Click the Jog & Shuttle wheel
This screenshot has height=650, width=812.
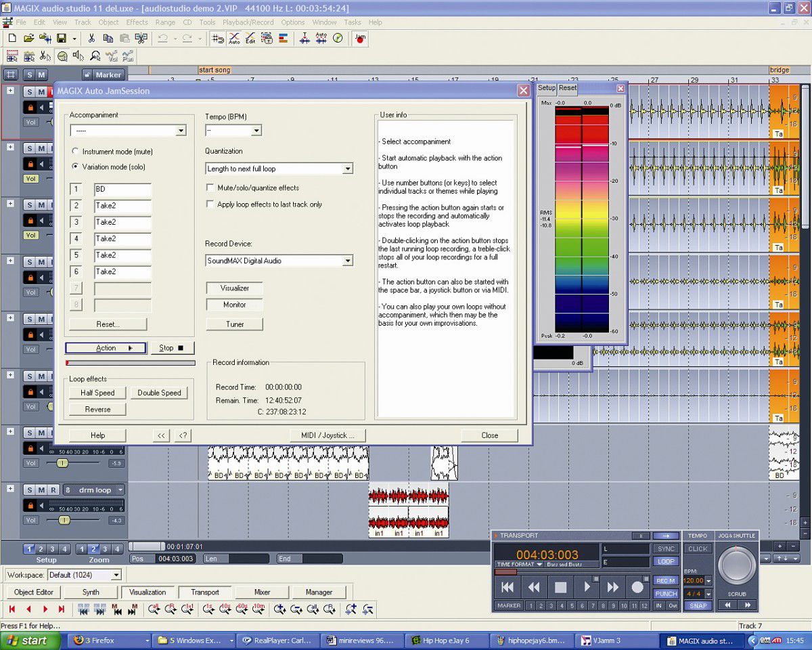[x=737, y=566]
